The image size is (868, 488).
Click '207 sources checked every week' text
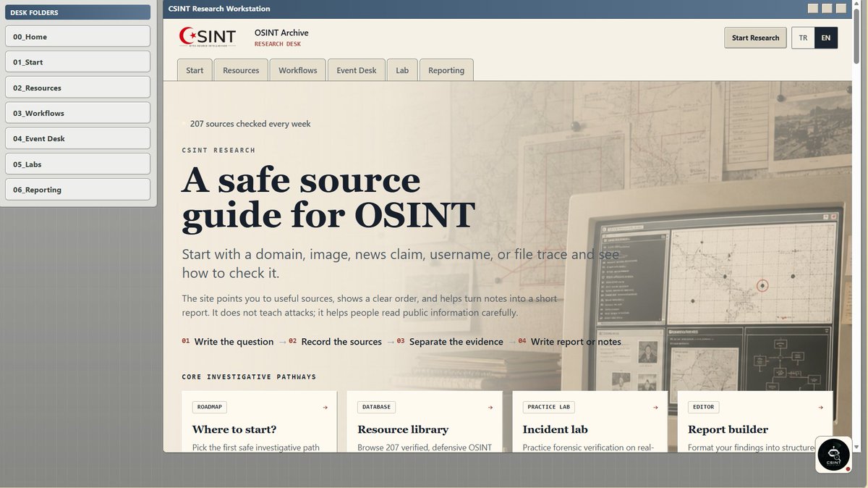point(250,124)
